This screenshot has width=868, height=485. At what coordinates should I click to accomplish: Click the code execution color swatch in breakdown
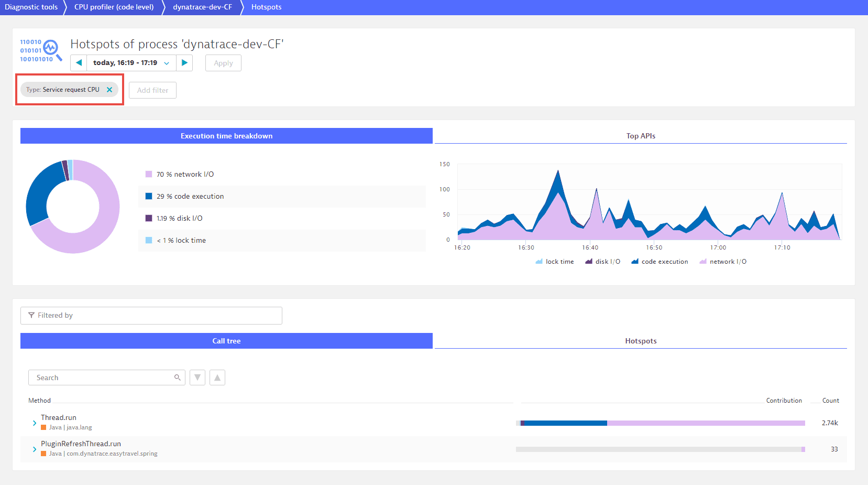point(149,196)
